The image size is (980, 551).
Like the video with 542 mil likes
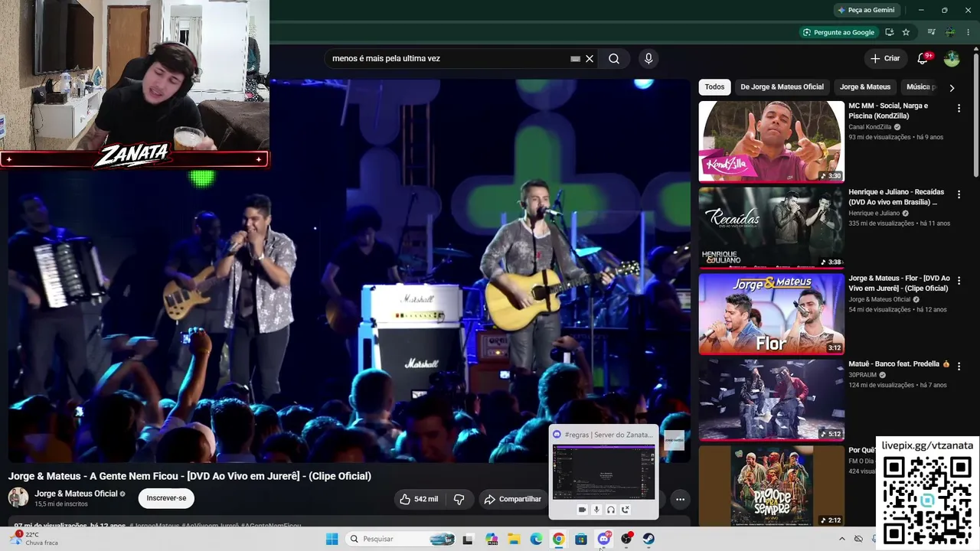[418, 499]
